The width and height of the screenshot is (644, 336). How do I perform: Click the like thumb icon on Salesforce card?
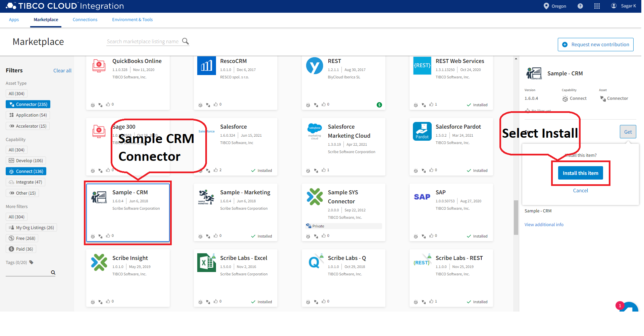216,170
